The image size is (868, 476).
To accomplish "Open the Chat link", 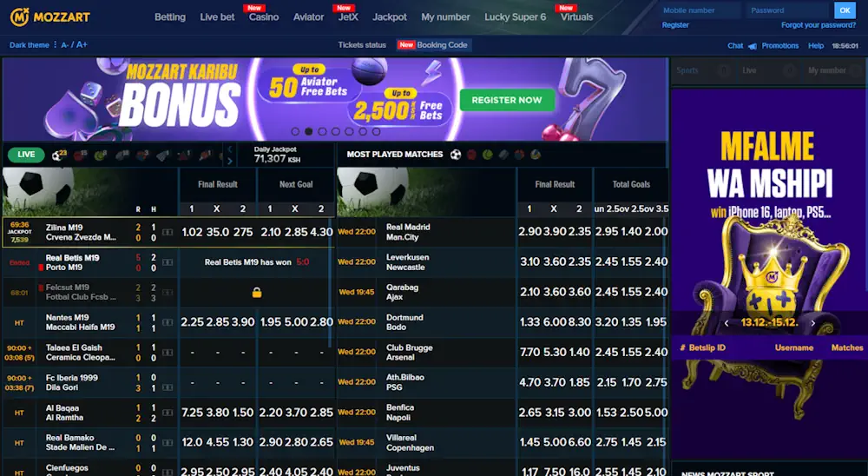I will pyautogui.click(x=735, y=46).
